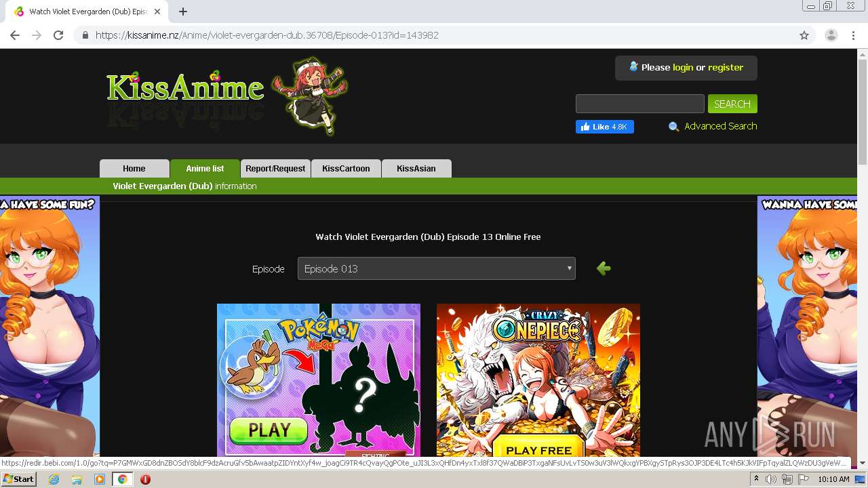
Task: Click the network tray icon
Action: click(787, 479)
